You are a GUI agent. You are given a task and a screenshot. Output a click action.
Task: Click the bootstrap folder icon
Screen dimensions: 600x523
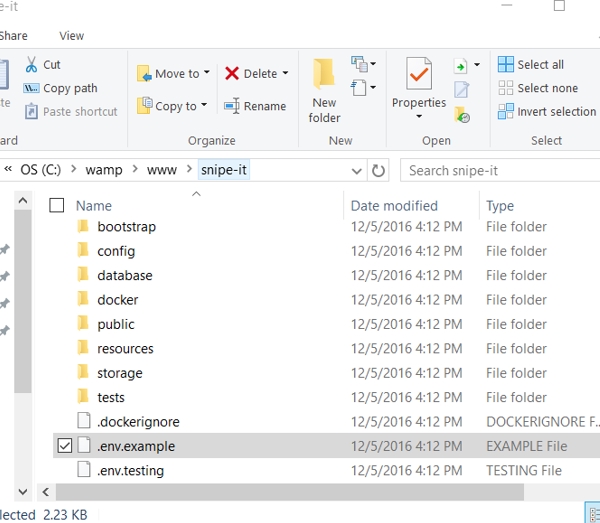83,226
